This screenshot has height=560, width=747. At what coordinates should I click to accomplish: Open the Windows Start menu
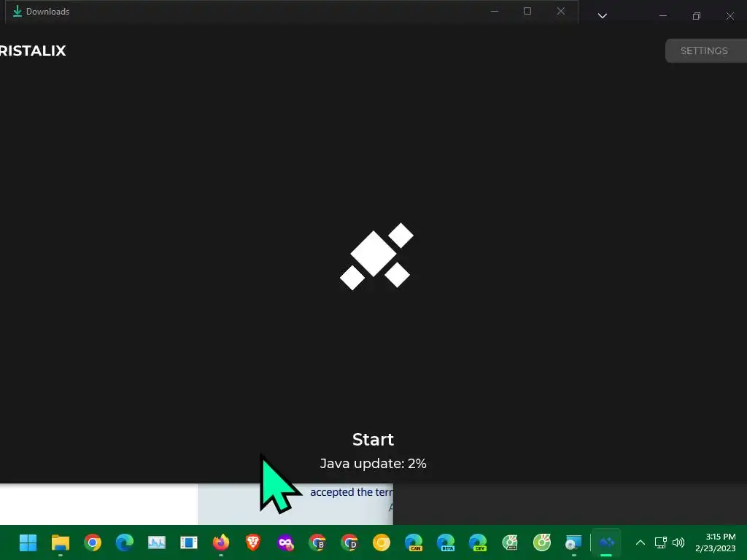click(28, 542)
